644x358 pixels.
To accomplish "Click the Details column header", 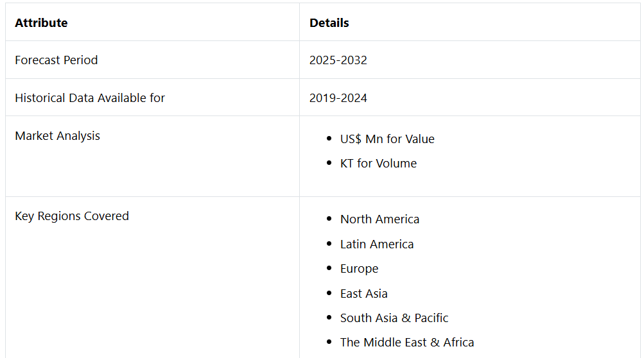I will coord(329,23).
